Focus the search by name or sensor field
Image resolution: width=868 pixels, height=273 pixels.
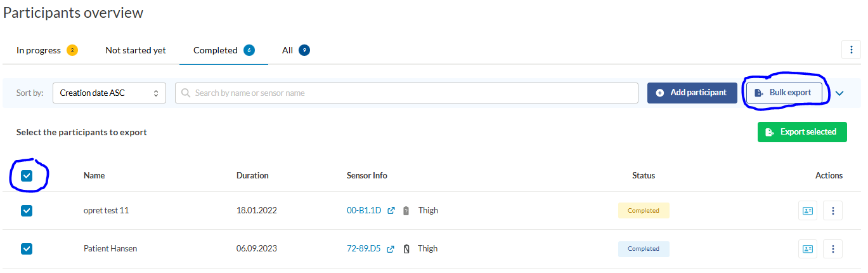[406, 93]
